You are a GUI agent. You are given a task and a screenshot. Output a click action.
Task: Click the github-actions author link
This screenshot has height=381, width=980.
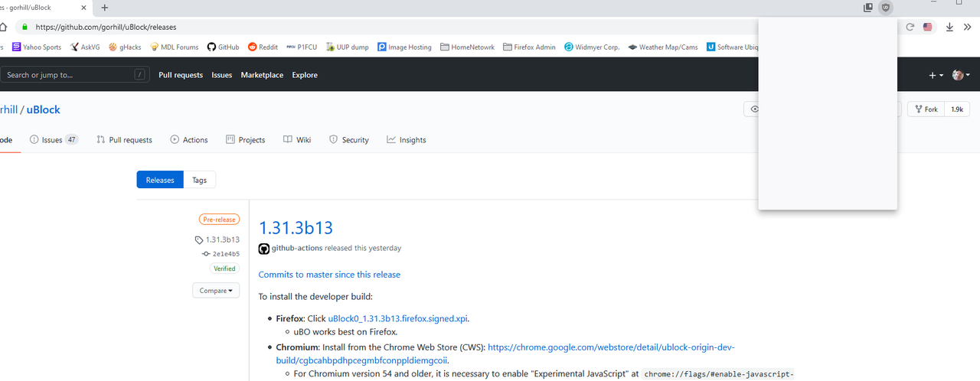click(x=297, y=248)
